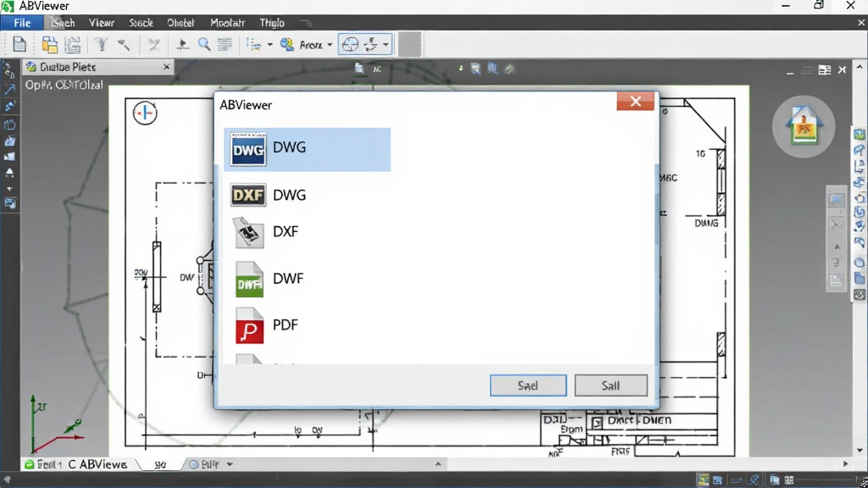868x488 pixels.
Task: Click the funnel filter icon in toolbar
Action: (x=101, y=44)
